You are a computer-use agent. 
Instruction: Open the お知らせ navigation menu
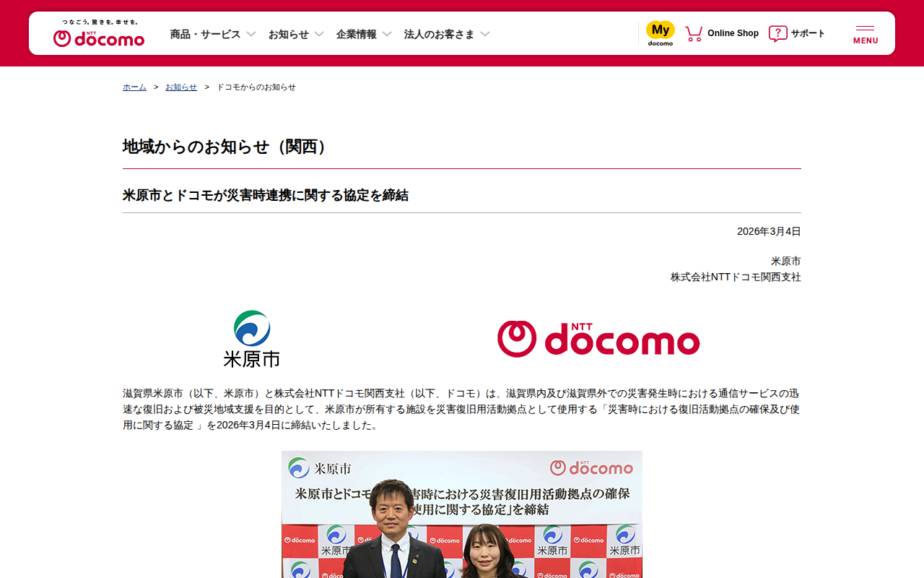point(289,34)
